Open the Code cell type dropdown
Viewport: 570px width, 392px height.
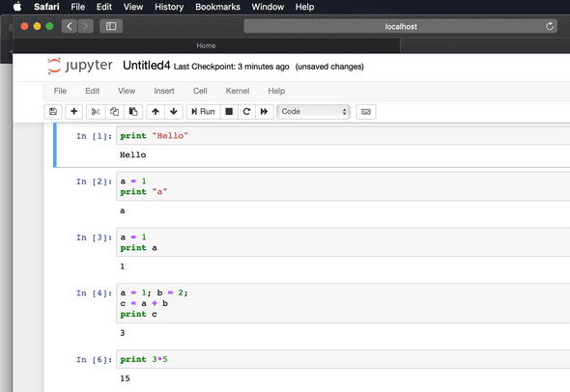[313, 112]
